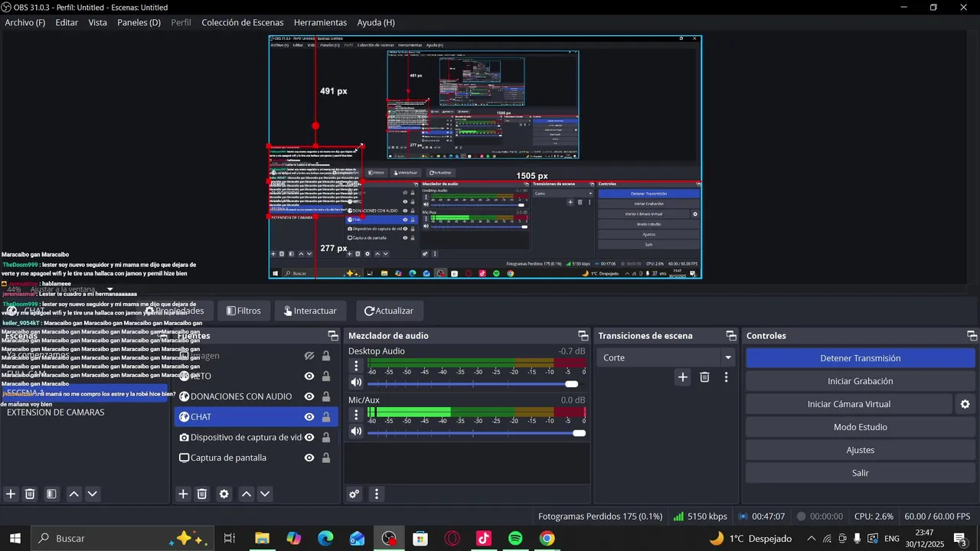Click the Actualizar button
Screen dimensions: 980x551
[389, 311]
